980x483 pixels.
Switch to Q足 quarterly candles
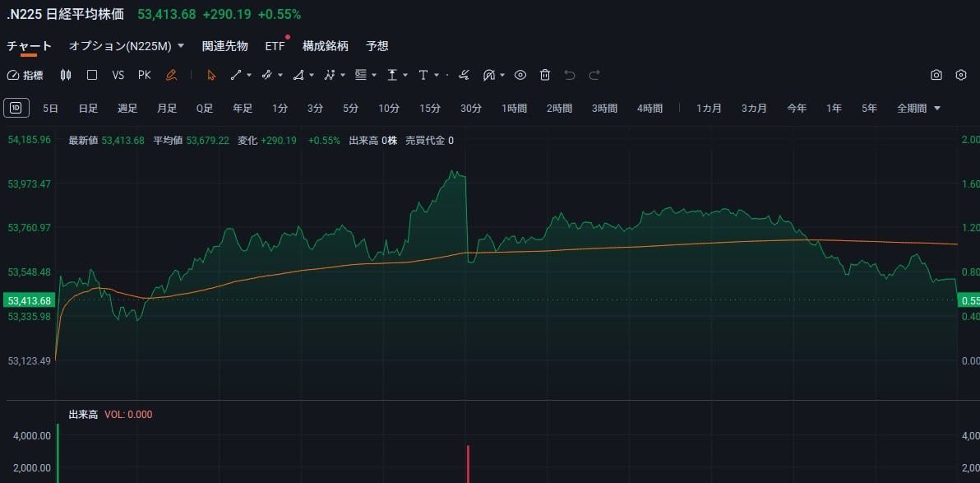(x=205, y=109)
